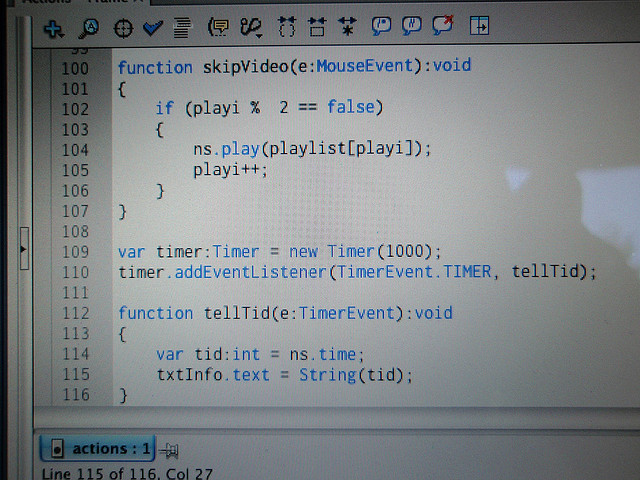Click line number 116 in the gutter
Image resolution: width=640 pixels, height=480 pixels.
pyautogui.click(x=76, y=395)
